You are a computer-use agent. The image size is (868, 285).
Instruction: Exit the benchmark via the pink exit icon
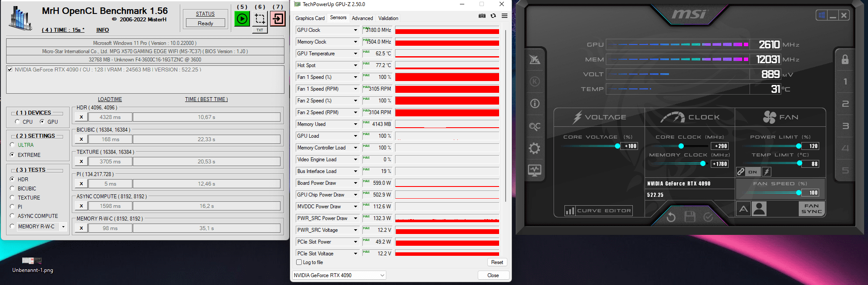pos(278,19)
